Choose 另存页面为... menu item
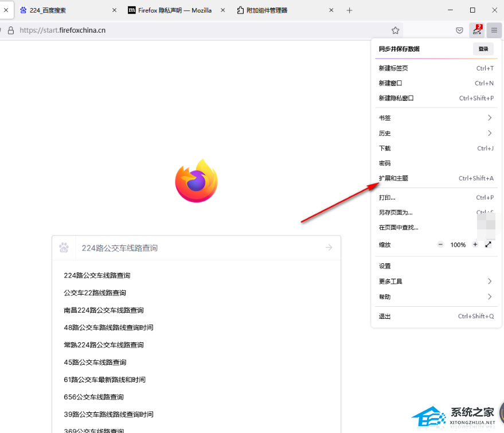Image resolution: width=504 pixels, height=433 pixels. pos(436,212)
